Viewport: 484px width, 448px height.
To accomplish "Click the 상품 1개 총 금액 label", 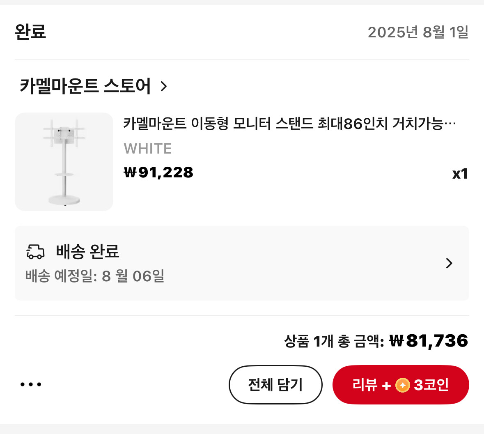I will coord(334,342).
